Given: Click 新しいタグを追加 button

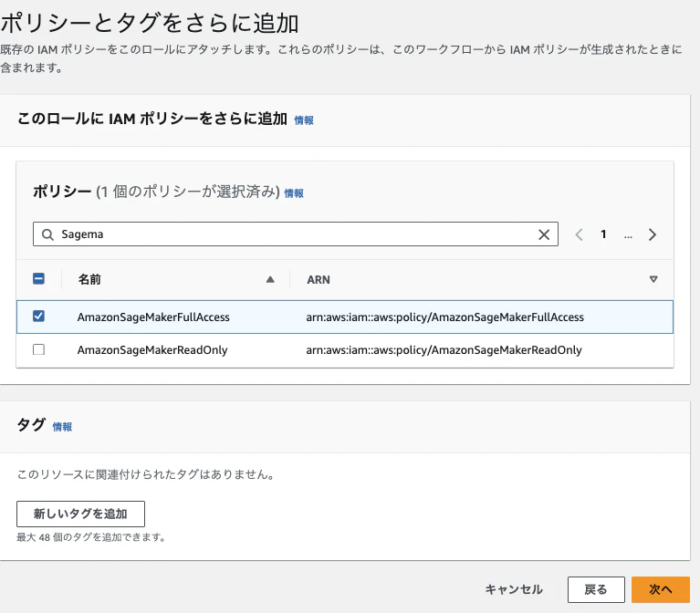Looking at the screenshot, I should [x=81, y=514].
